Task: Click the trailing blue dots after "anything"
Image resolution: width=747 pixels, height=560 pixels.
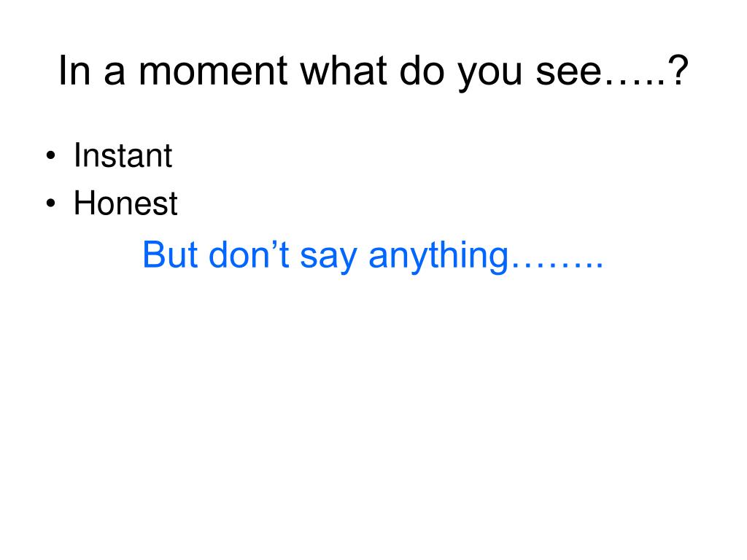Action: click(x=557, y=265)
